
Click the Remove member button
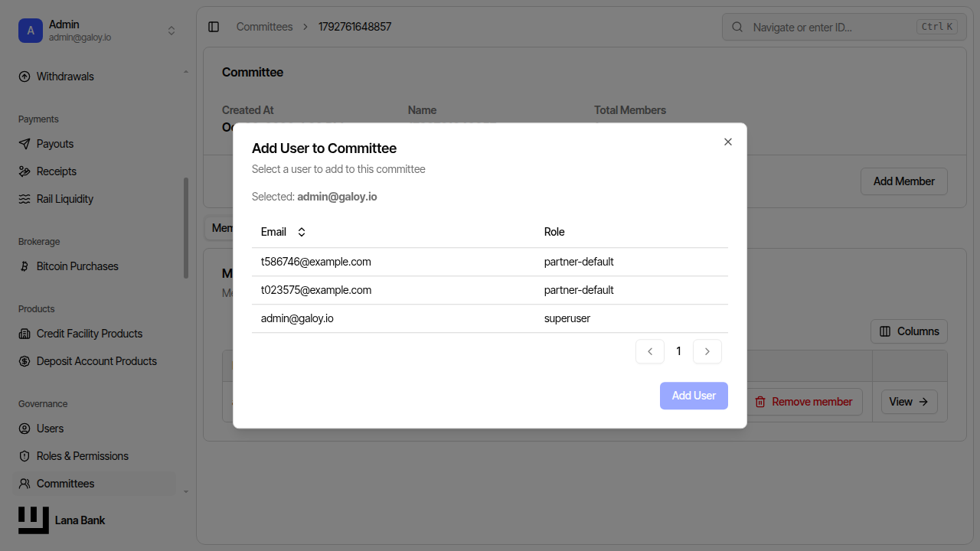click(x=804, y=402)
